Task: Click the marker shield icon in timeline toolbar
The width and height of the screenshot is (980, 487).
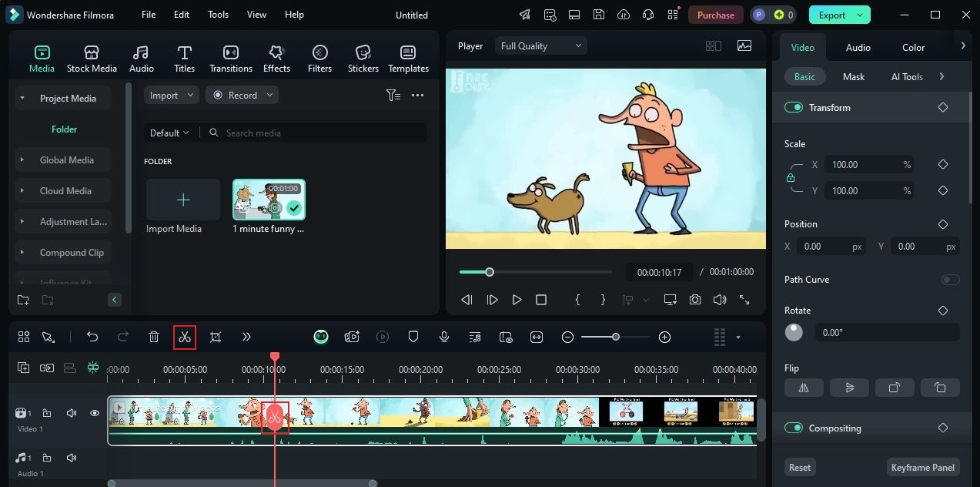Action: point(413,337)
